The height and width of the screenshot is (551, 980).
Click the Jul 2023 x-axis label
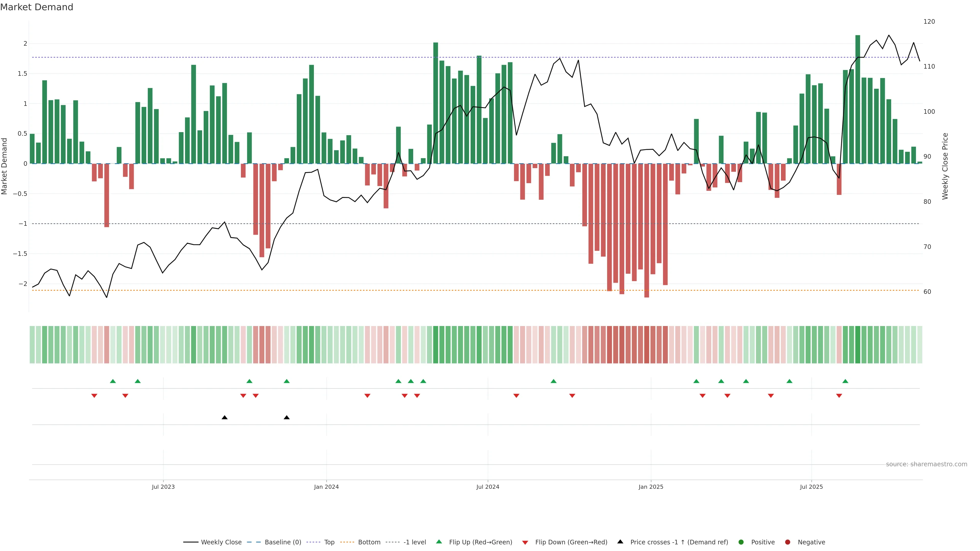(x=163, y=487)
